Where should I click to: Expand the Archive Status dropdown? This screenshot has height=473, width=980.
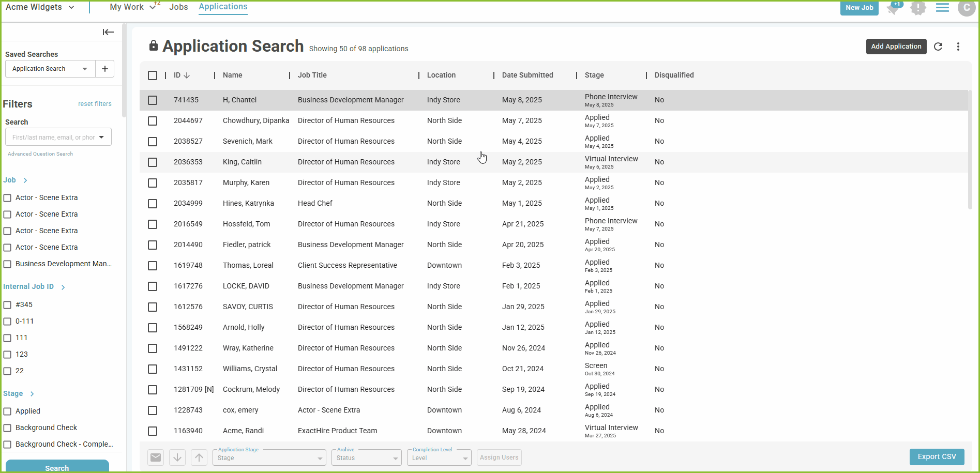pos(366,457)
